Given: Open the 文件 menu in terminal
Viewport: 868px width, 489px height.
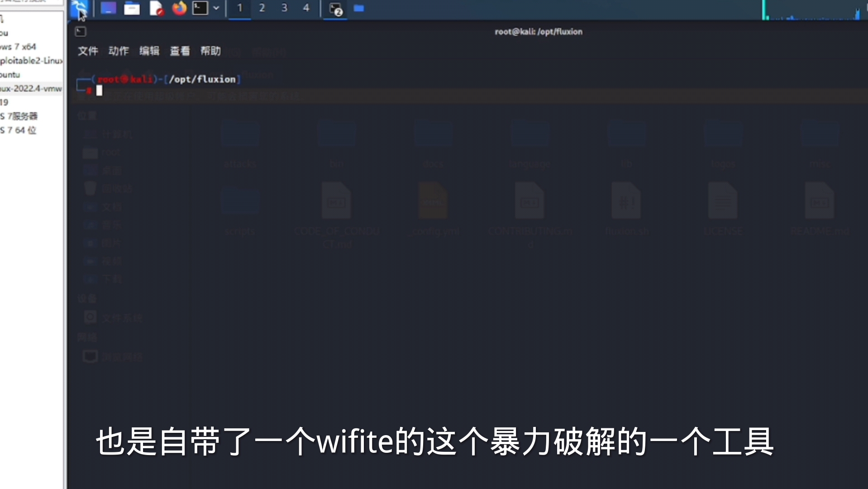Looking at the screenshot, I should 88,51.
